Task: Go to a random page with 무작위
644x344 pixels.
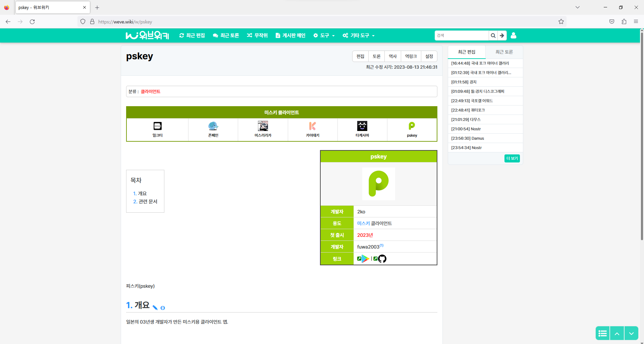Action: [x=257, y=35]
